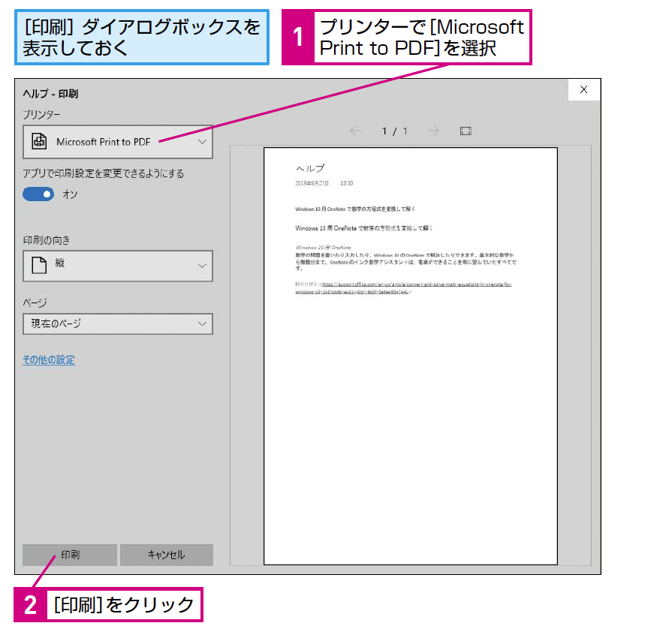Viewport: 672px width, 632px height.
Task: Click the '1 / 1' page counter
Action: pyautogui.click(x=395, y=131)
